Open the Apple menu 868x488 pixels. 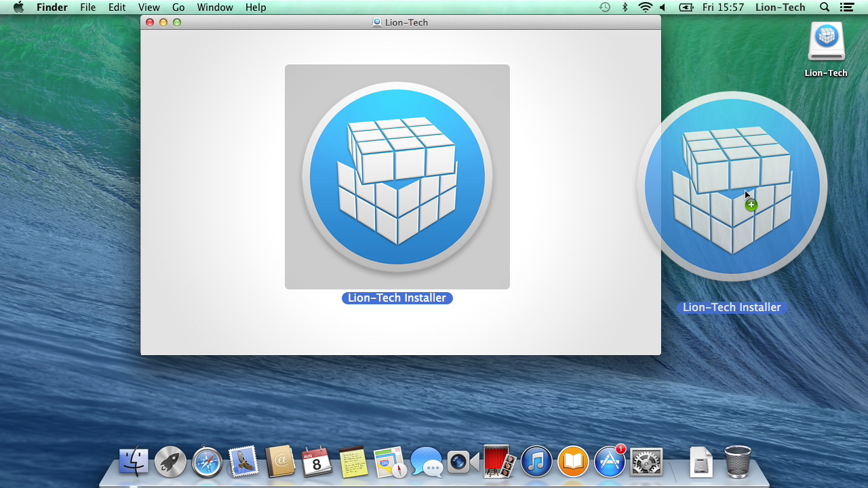18,7
